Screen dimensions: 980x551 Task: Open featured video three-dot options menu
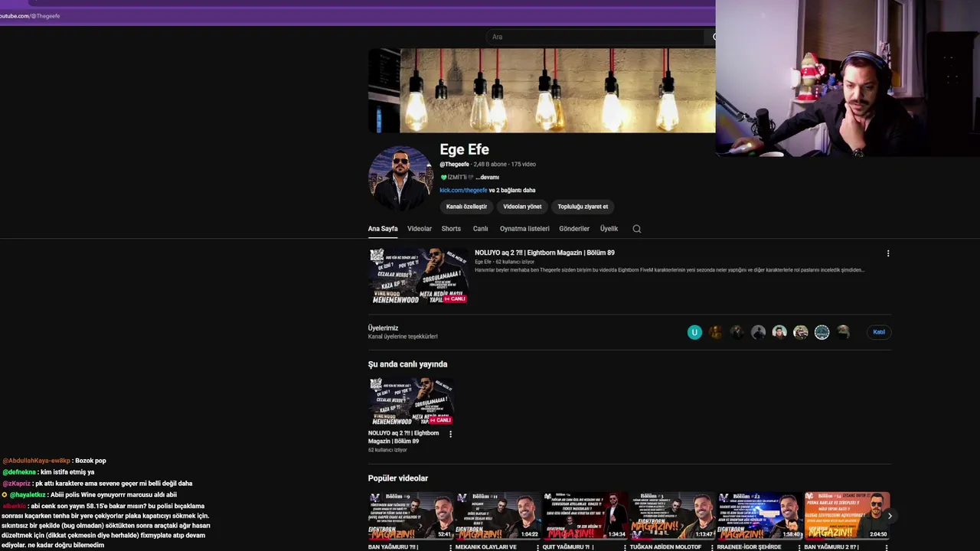[x=888, y=253]
